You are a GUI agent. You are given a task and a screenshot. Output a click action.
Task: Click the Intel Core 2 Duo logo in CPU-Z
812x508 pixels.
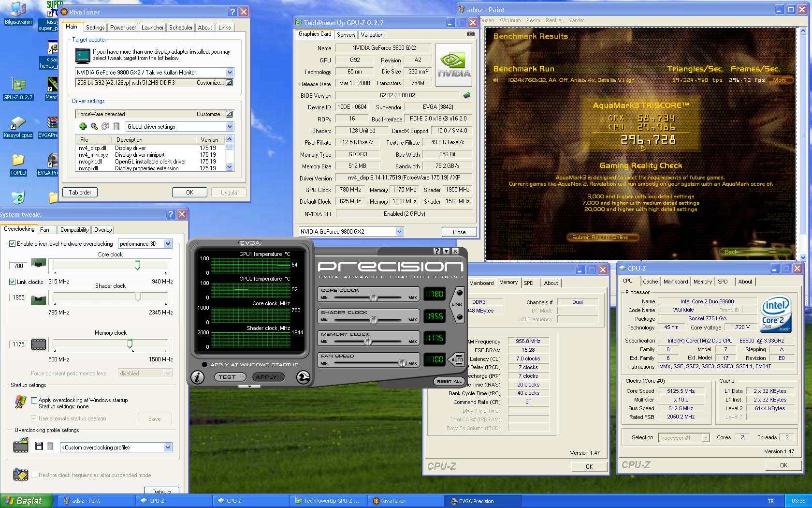(776, 314)
